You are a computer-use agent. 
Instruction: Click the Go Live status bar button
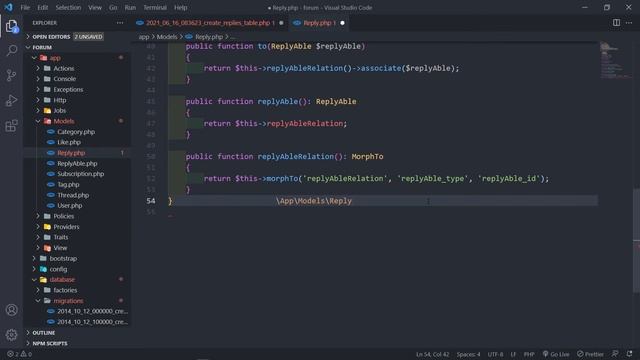point(556,354)
